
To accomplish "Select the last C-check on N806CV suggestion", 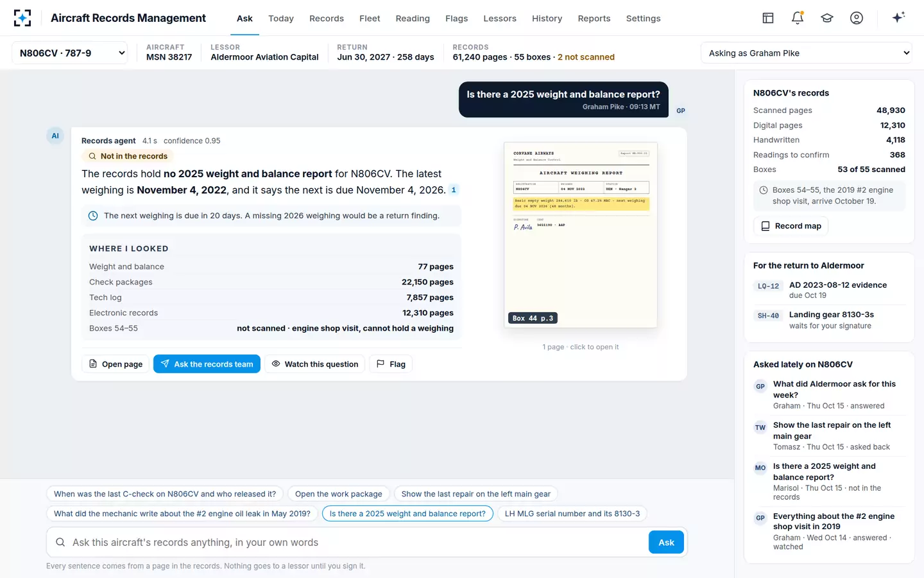I will [x=165, y=494].
